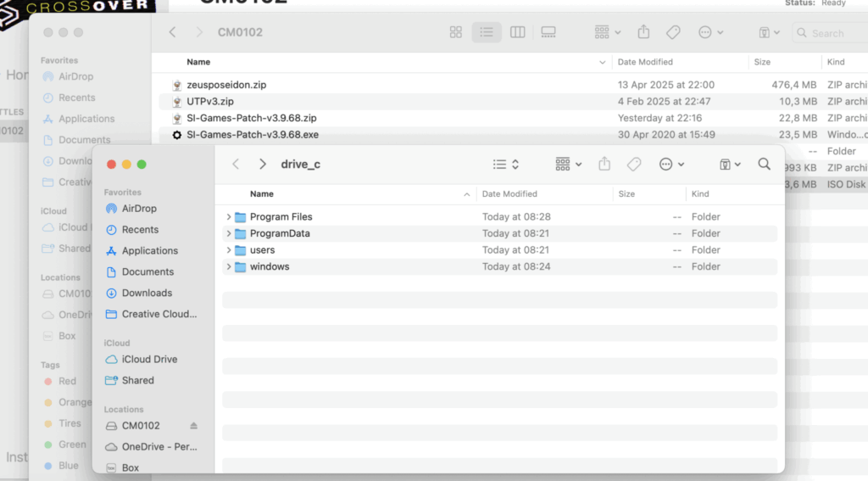Select iCloud Drive in the sidebar
Viewport: 868px width, 481px height.
pyautogui.click(x=149, y=360)
